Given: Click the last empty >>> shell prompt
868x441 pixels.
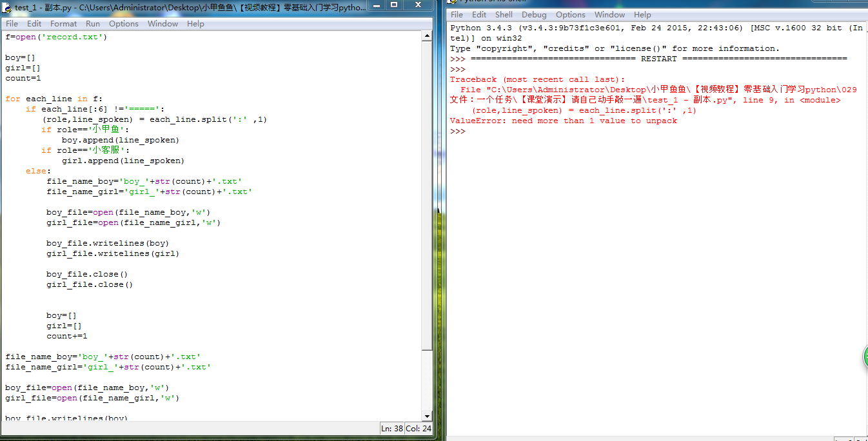Looking at the screenshot, I should tap(458, 132).
